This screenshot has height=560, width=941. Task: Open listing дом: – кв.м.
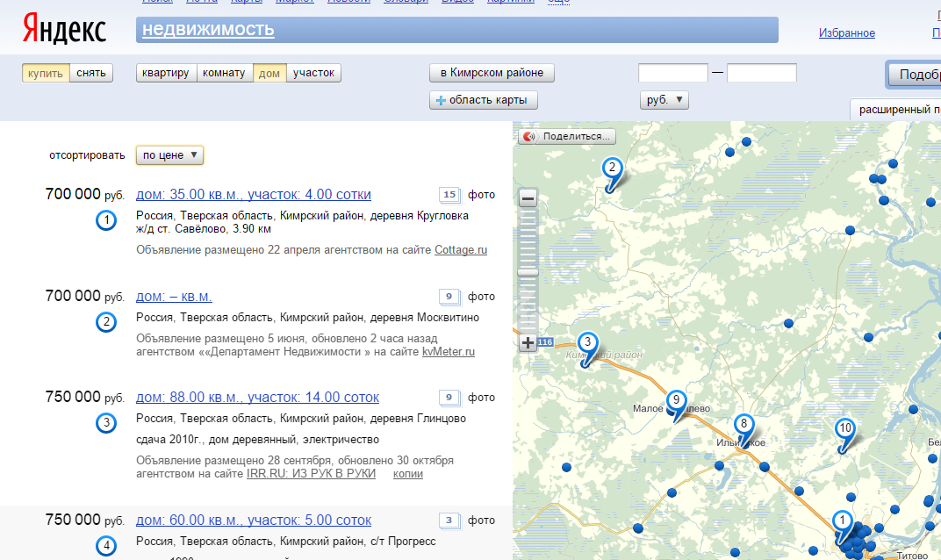coord(174,297)
